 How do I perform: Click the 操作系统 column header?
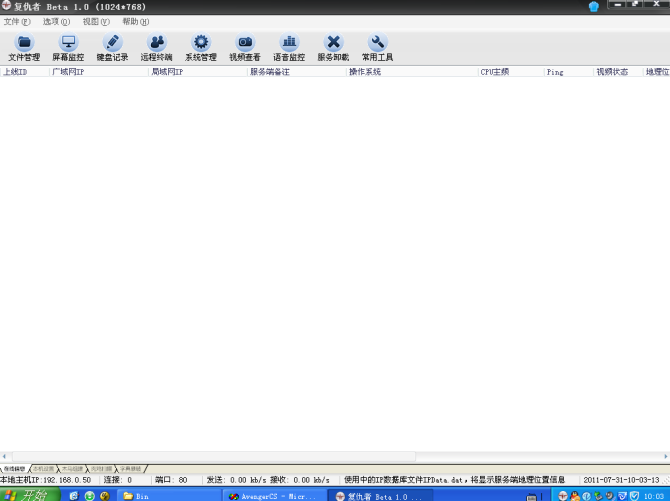tap(412, 72)
